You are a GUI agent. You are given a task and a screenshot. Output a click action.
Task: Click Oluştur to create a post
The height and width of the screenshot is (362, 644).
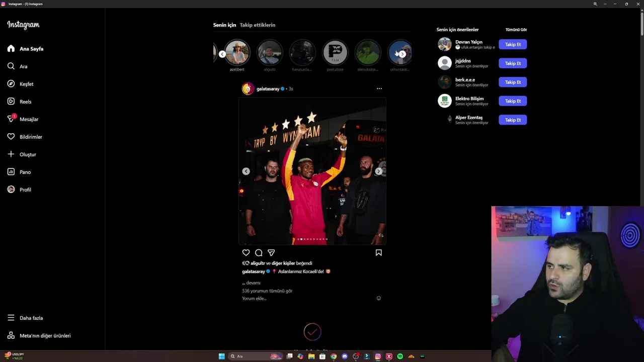pos(22,154)
